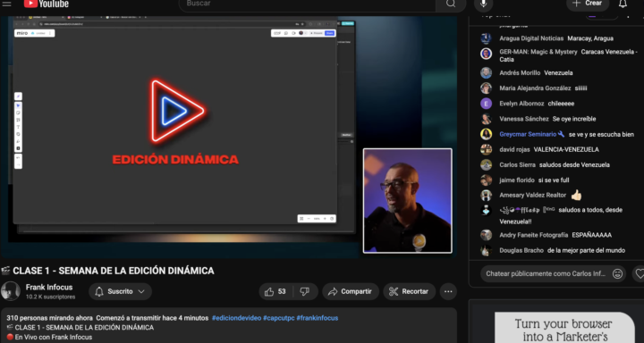This screenshot has height=343, width=644.
Task: Open the Frank Infocus channel avatar
Action: (11, 291)
